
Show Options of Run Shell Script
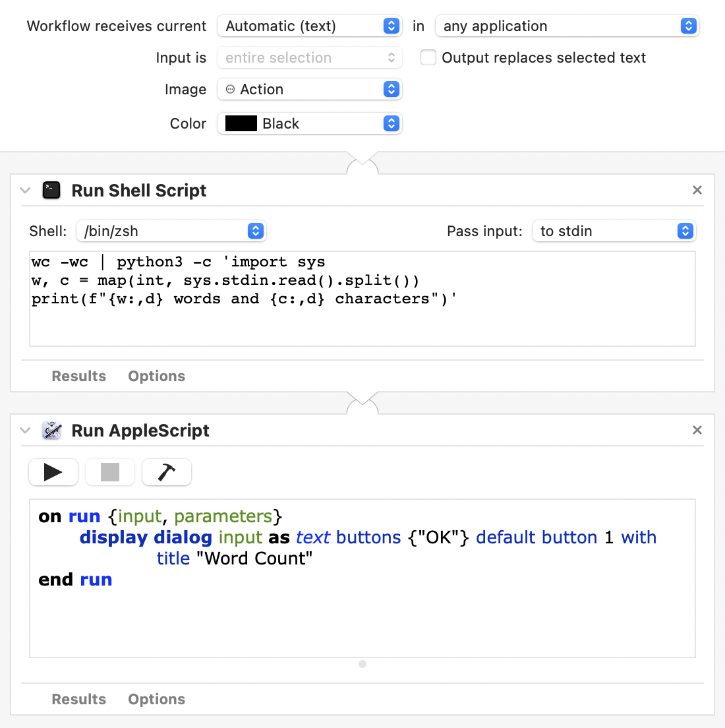point(157,376)
